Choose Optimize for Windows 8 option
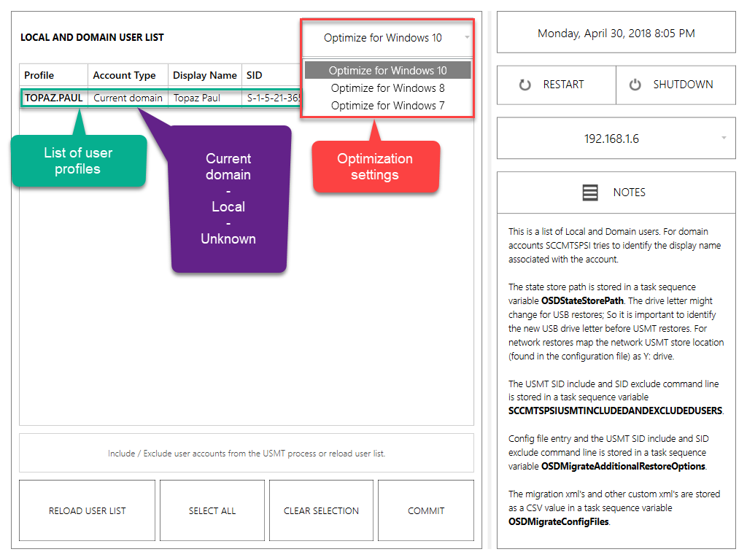 [x=387, y=88]
